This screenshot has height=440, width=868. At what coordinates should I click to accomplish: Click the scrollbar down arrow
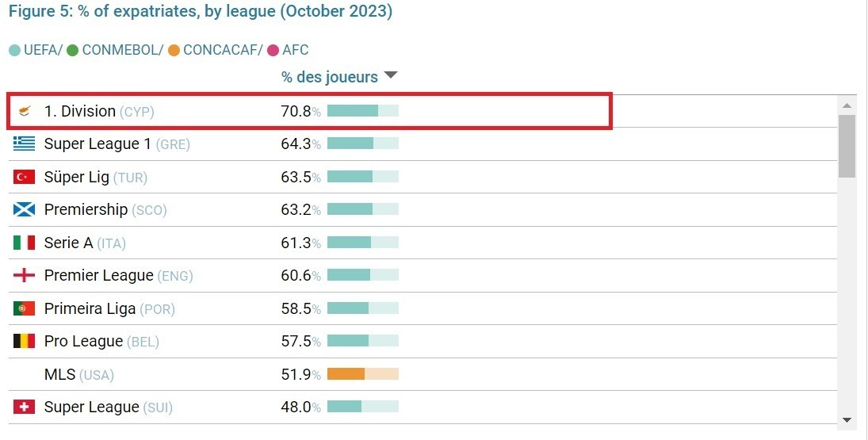(847, 420)
